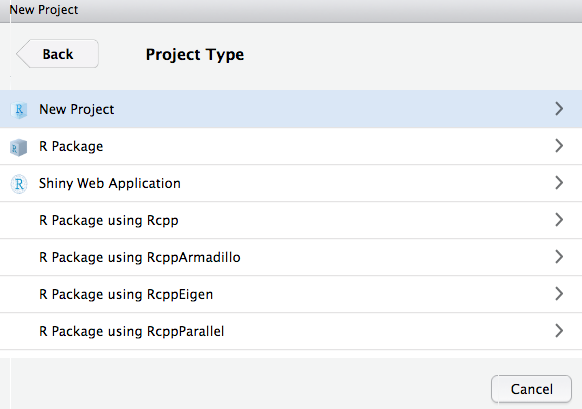The image size is (582, 409).
Task: Pick "R Package using RcppParallel" text
Action: (131, 331)
